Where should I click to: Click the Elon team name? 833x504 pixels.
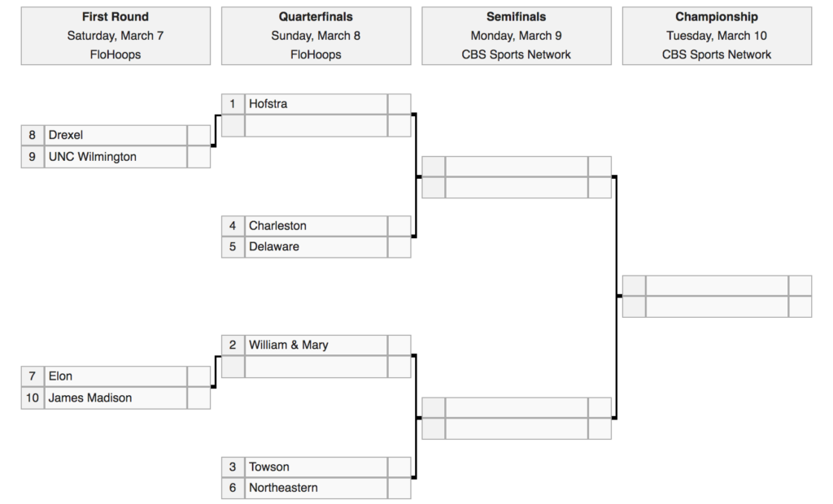click(60, 376)
